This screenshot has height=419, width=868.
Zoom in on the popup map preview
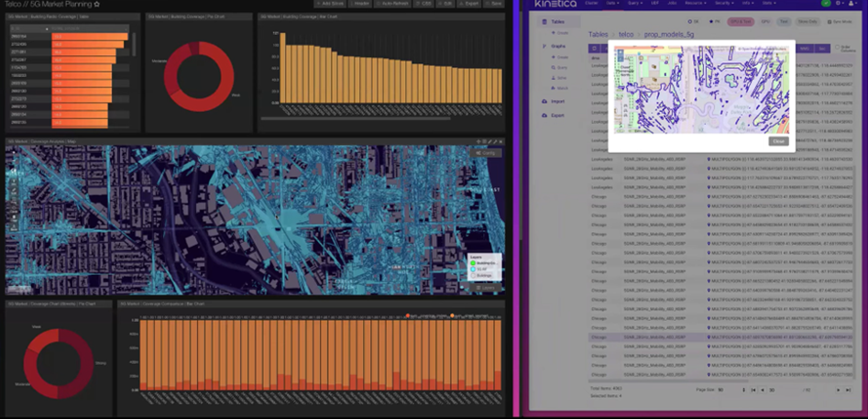[x=621, y=51]
